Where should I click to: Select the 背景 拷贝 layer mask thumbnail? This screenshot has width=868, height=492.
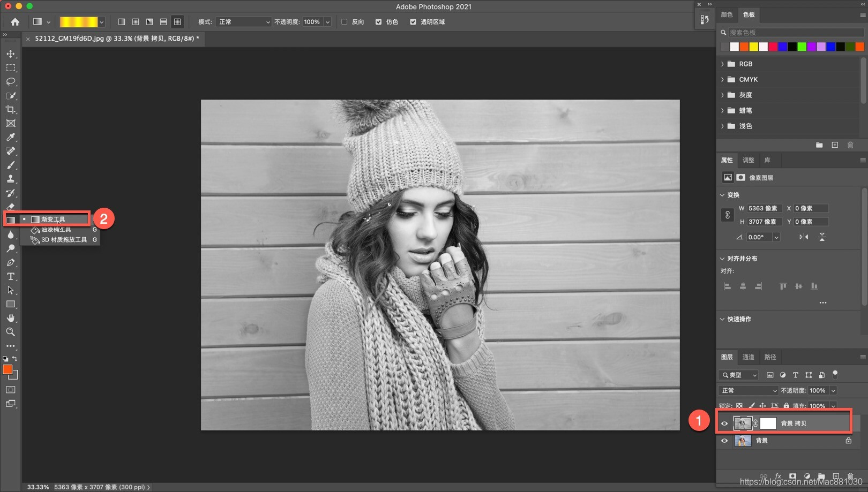(768, 423)
